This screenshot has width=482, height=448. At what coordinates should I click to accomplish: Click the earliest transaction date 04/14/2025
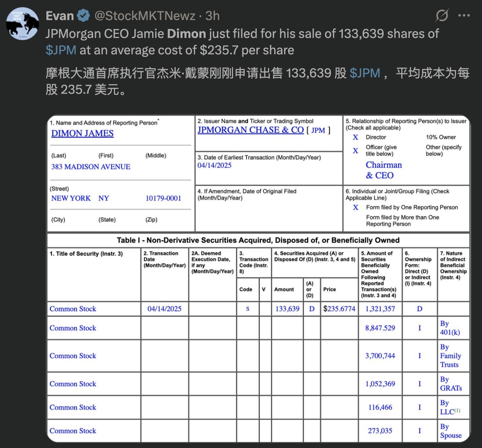tap(214, 165)
